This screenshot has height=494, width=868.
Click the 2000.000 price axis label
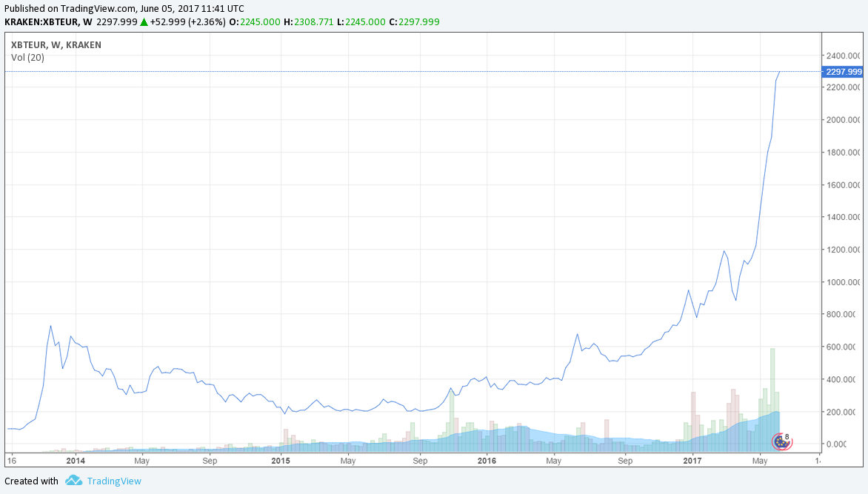[x=843, y=120]
